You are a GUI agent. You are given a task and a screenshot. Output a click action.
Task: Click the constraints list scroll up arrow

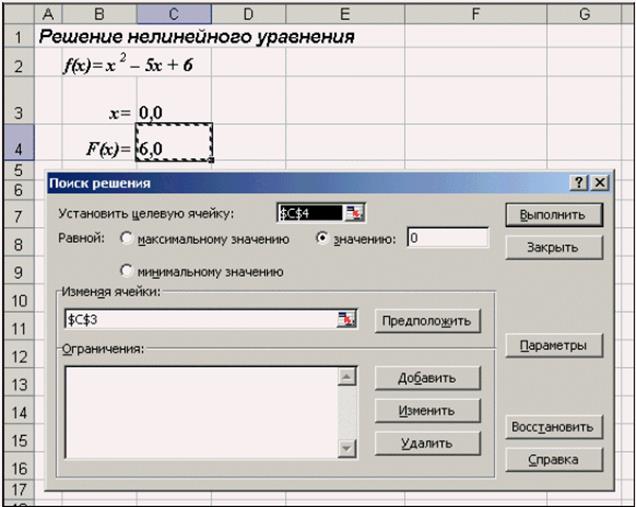tap(347, 377)
